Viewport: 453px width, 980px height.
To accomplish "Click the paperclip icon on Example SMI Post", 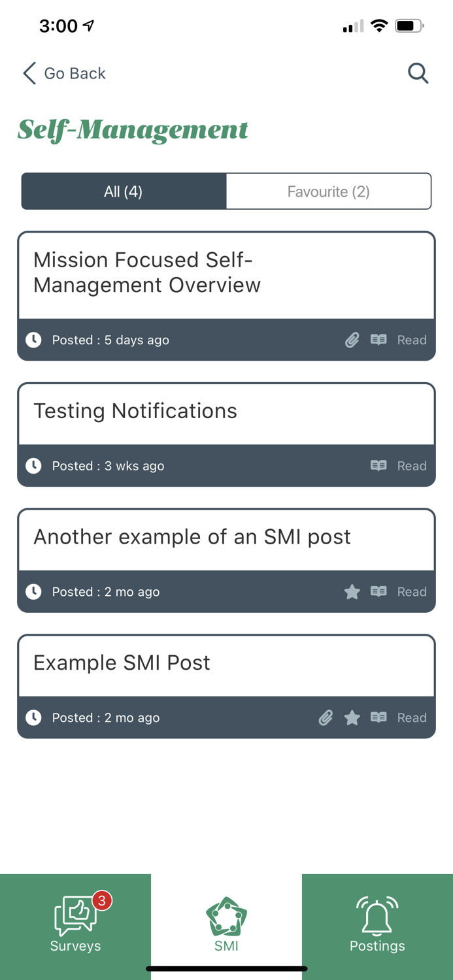I will pyautogui.click(x=325, y=717).
